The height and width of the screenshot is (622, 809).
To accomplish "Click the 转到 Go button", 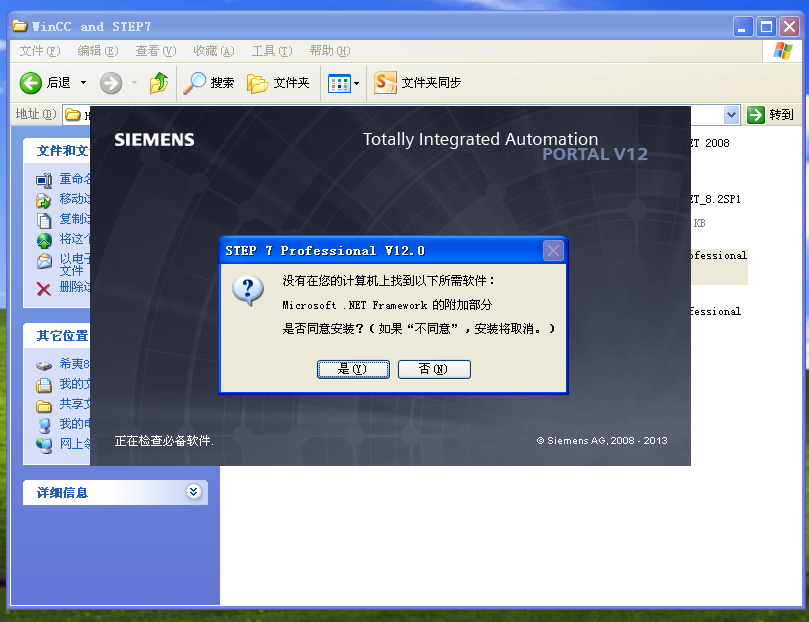I will click(770, 114).
